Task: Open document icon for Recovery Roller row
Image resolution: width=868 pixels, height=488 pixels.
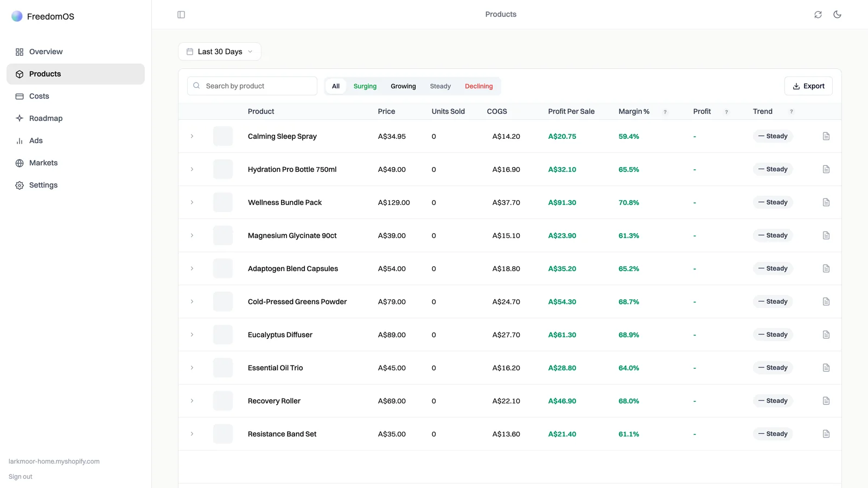Action: click(x=826, y=401)
